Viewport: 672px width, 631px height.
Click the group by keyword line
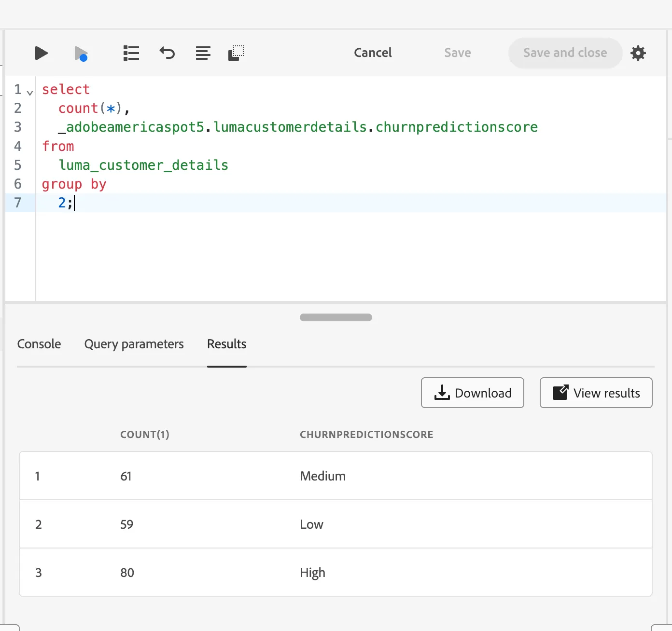click(74, 184)
